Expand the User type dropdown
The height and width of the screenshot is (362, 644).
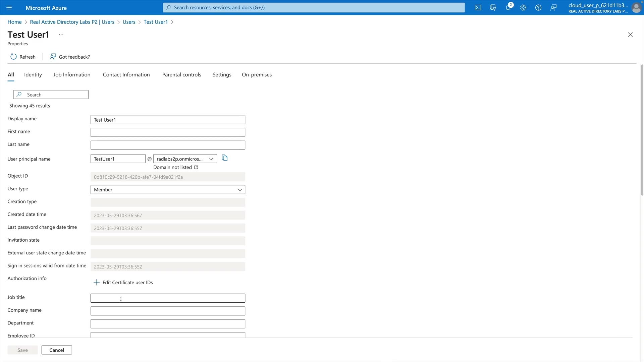(x=168, y=190)
